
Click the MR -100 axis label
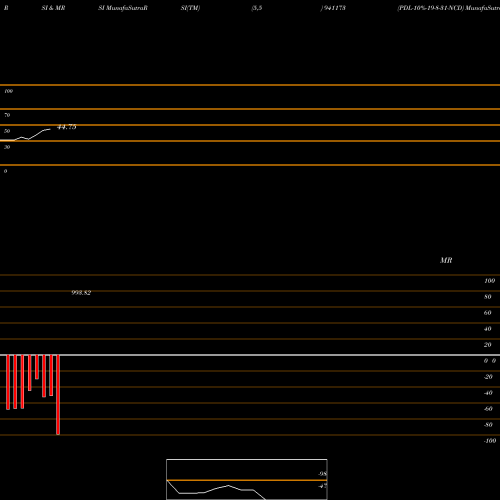(x=490, y=441)
